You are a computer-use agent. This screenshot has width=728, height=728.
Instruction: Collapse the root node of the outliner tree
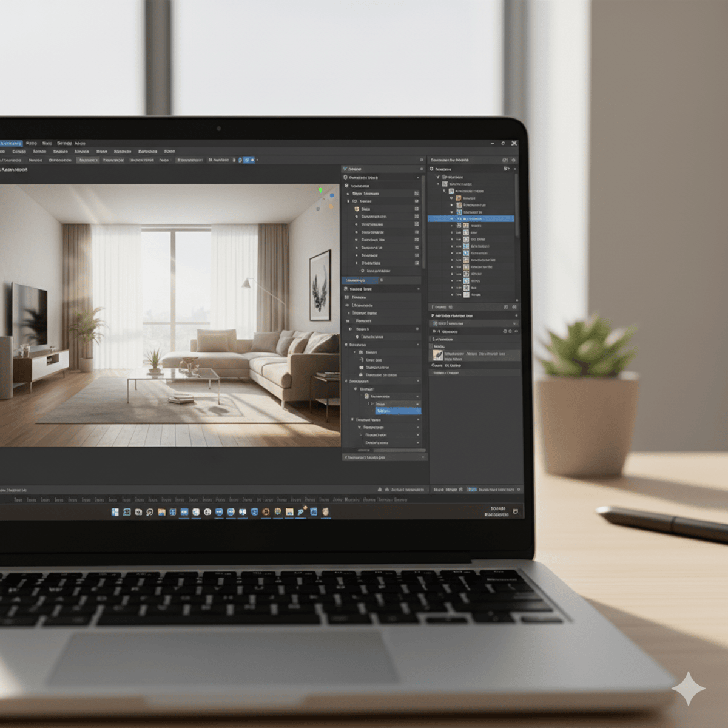[x=438, y=177]
